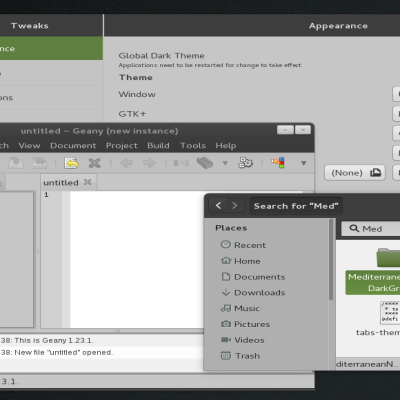Navigate back with Geany toolbar left arrow
400x400 pixels.
[x=126, y=163]
